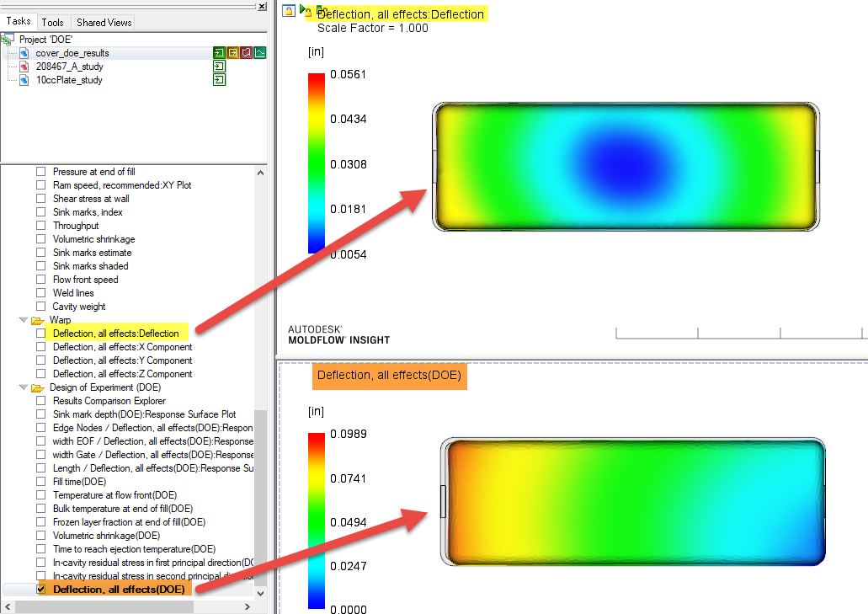Click the green results icon beside cover_doe_results
Screen dimensions: 868x614
pyautogui.click(x=219, y=52)
